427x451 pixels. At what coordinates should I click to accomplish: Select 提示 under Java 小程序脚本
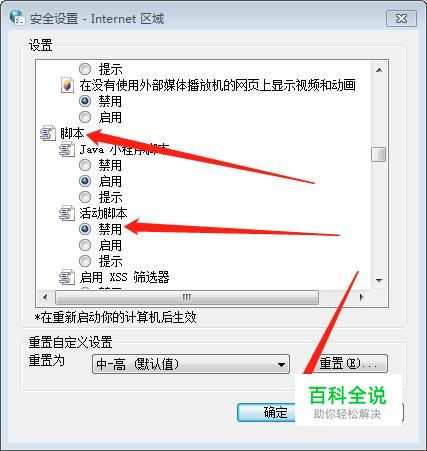click(85, 197)
